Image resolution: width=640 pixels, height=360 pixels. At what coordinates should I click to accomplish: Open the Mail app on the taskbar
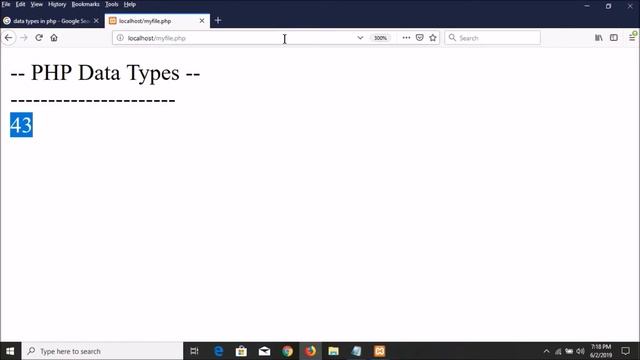[264, 351]
